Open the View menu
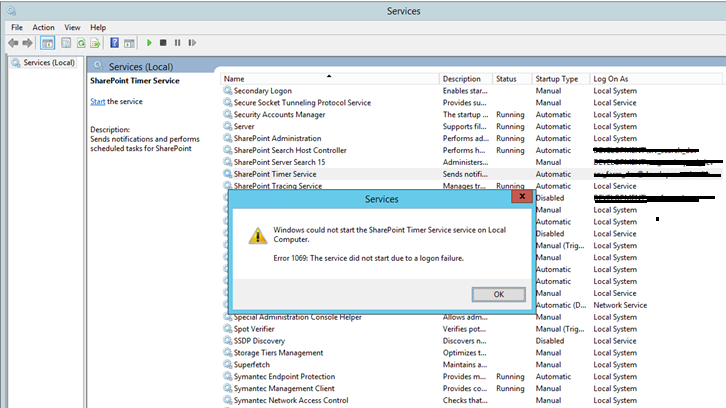 pyautogui.click(x=72, y=27)
